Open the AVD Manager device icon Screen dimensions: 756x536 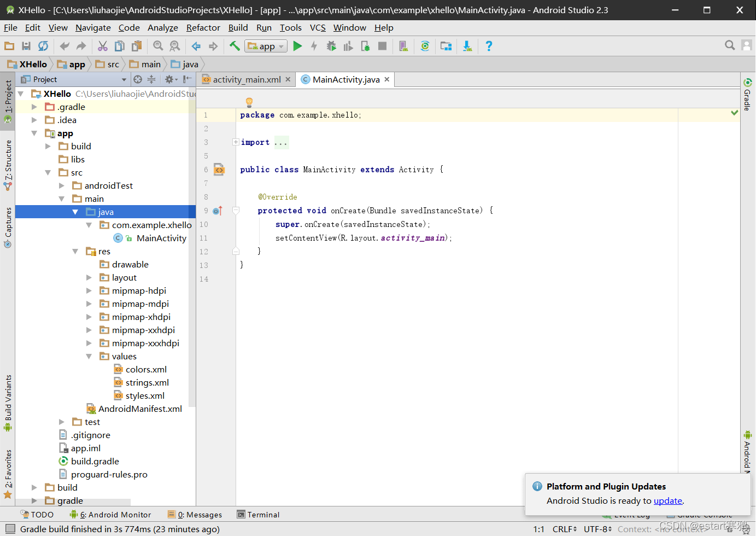tap(403, 46)
